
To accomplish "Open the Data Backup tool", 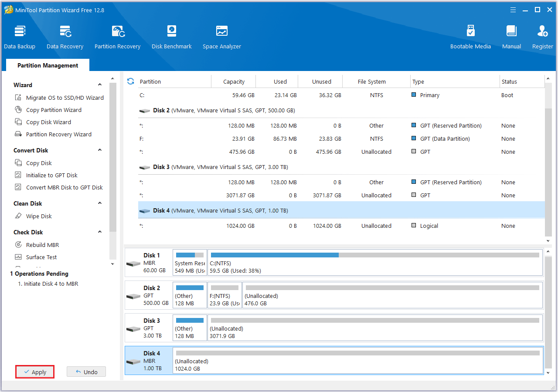I will pyautogui.click(x=20, y=37).
